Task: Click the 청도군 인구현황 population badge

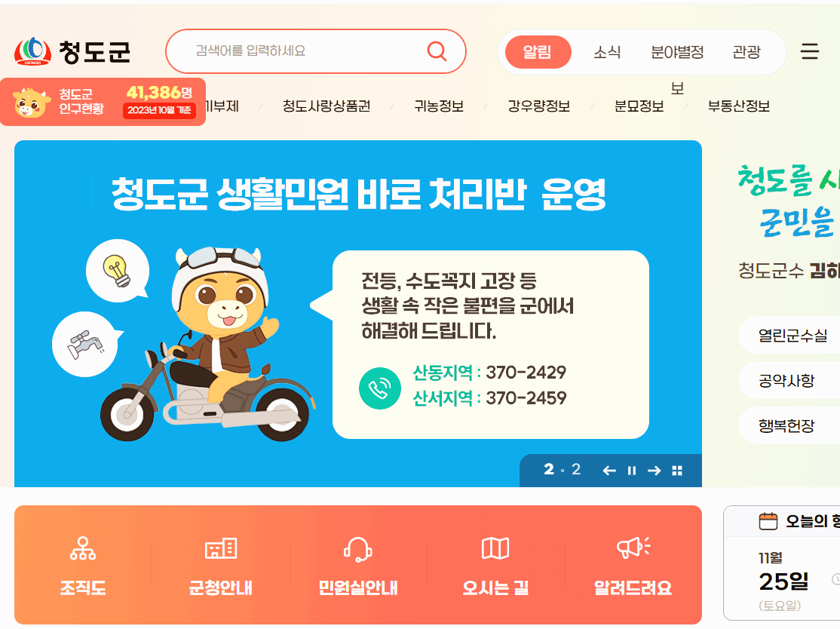Action: tap(103, 102)
